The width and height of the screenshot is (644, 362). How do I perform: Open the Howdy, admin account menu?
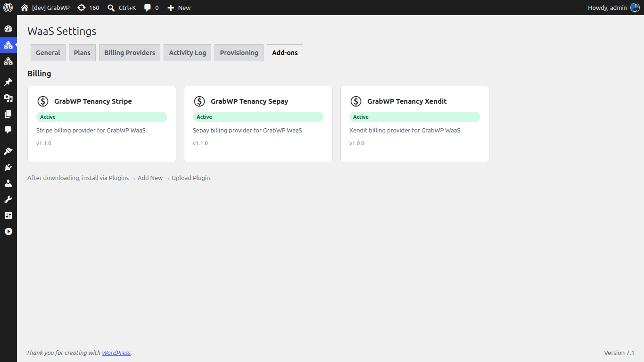coord(614,8)
